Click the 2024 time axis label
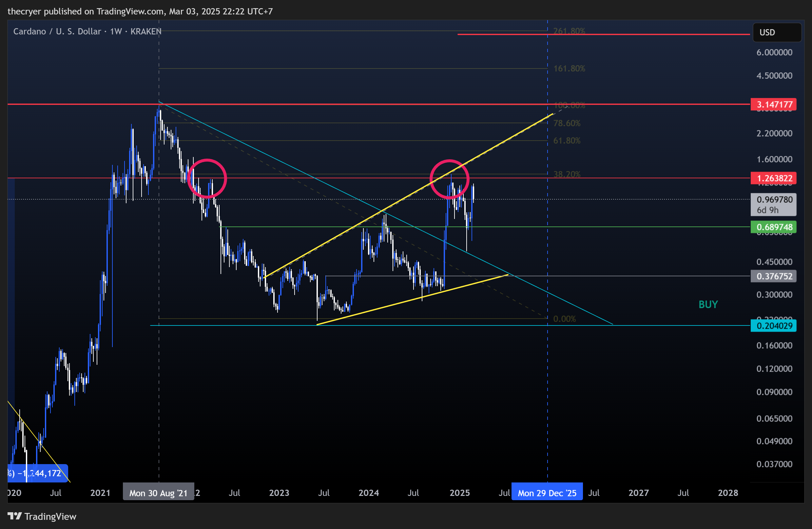Screen dimensions: 812x529 [368, 493]
